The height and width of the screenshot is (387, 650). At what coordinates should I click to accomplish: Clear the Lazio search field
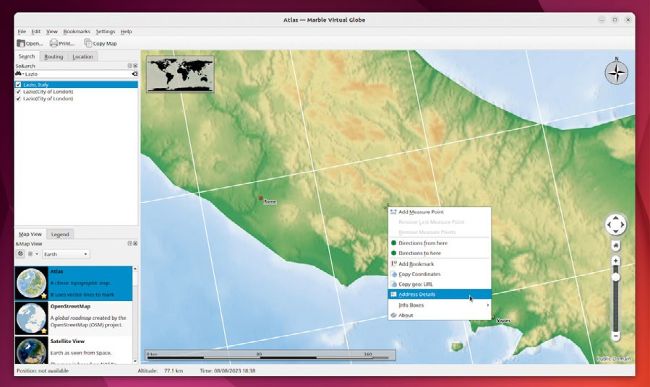pyautogui.click(x=135, y=74)
